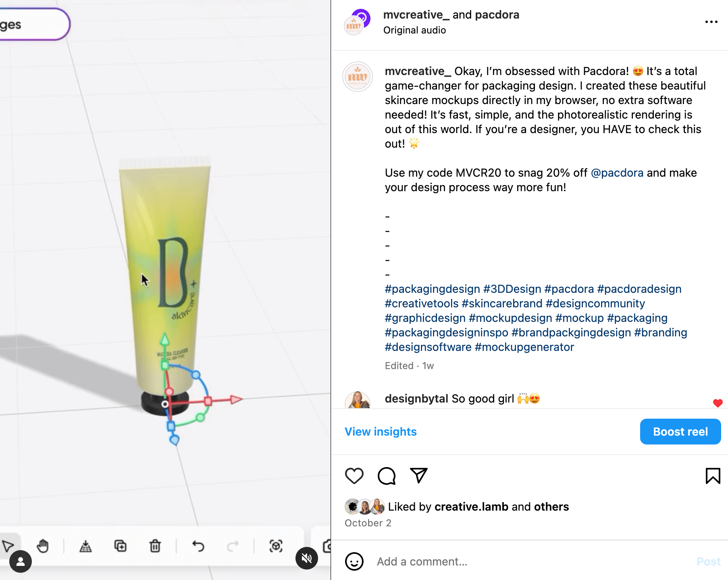Screen dimensions: 728x580
Task: Open the #packagingdesign hashtag
Action: pyautogui.click(x=432, y=289)
